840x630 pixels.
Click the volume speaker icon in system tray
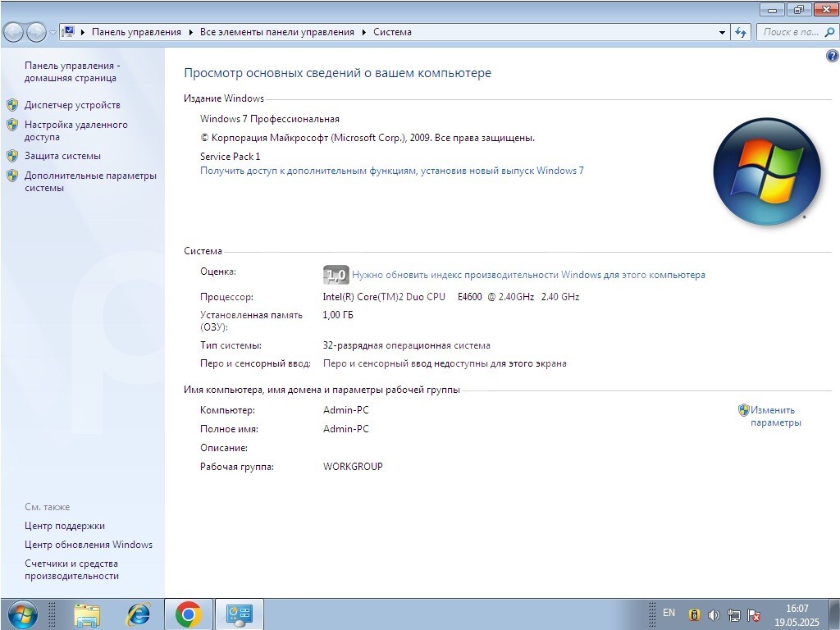click(x=714, y=614)
